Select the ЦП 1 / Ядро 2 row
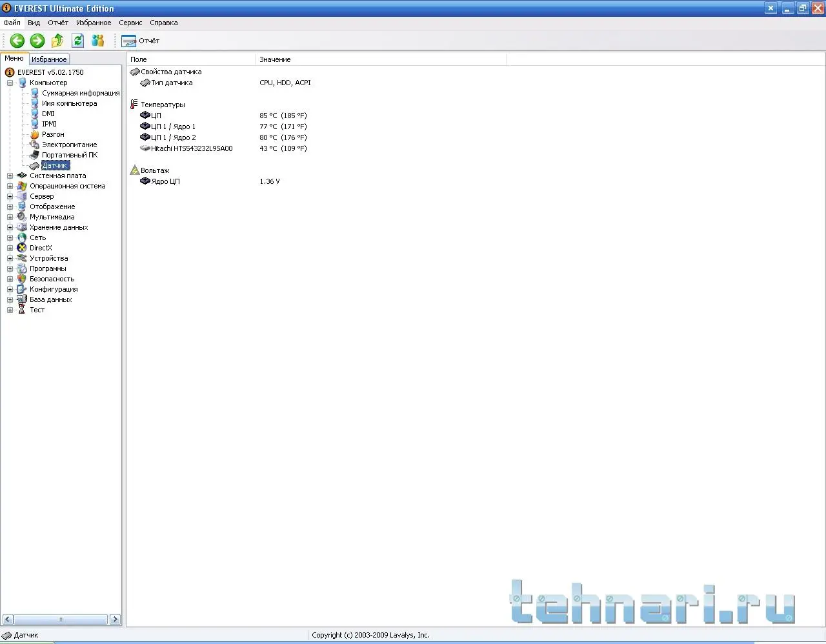The height and width of the screenshot is (644, 826). coord(223,137)
